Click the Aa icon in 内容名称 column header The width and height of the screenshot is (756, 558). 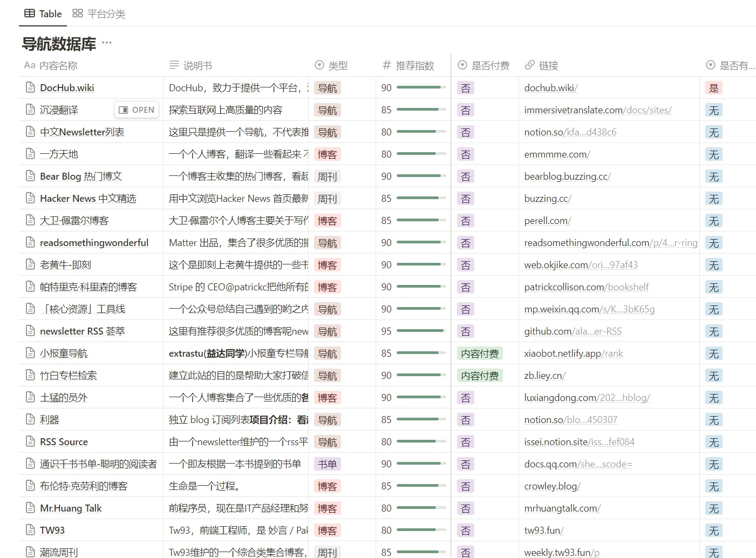tap(29, 65)
